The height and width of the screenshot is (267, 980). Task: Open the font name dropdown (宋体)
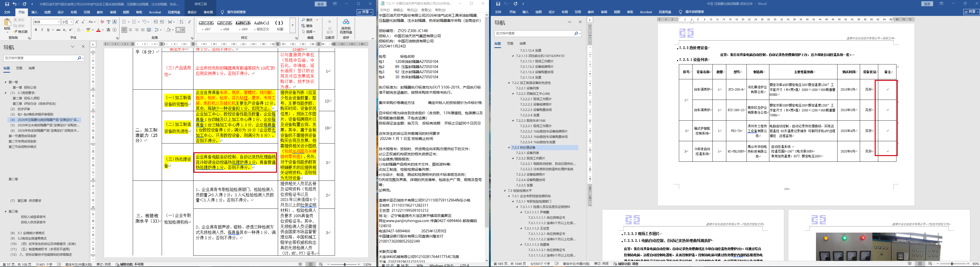point(59,22)
